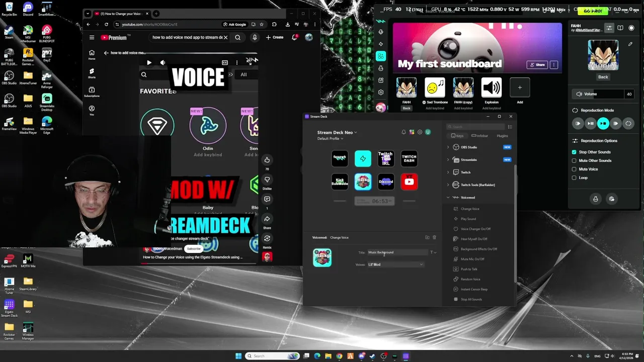The image size is (644, 362).
Task: Click the Windows taskbar Search box
Action: coord(272,356)
